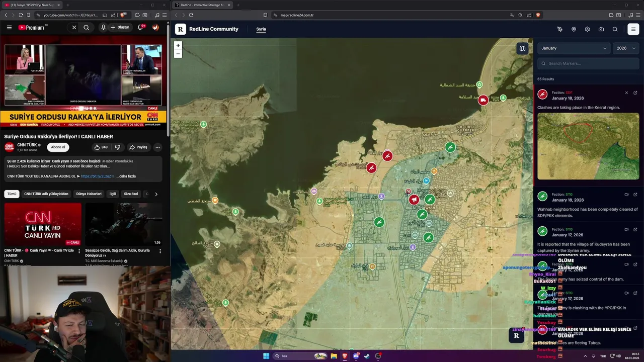644x362 pixels.
Task: Show more filter chips with right arrow
Action: (156, 194)
